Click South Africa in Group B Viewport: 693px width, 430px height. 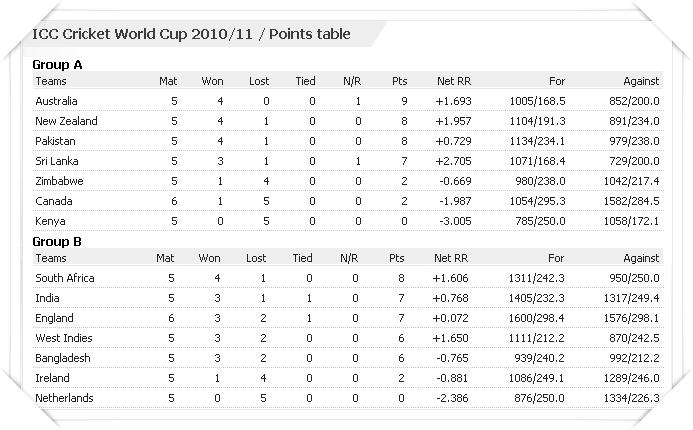click(x=65, y=278)
